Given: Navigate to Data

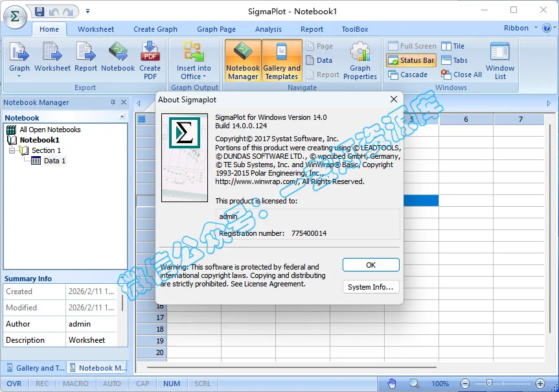Looking at the screenshot, I should pyautogui.click(x=319, y=60).
